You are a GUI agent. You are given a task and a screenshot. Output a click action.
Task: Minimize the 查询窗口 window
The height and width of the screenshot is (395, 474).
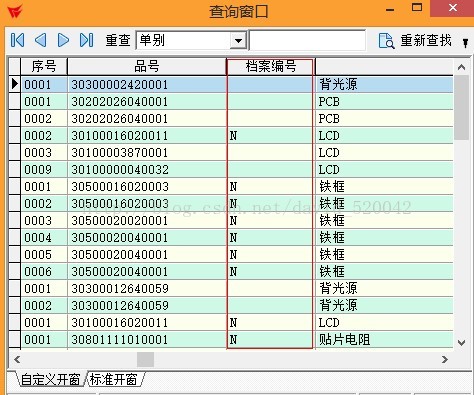[390, 10]
